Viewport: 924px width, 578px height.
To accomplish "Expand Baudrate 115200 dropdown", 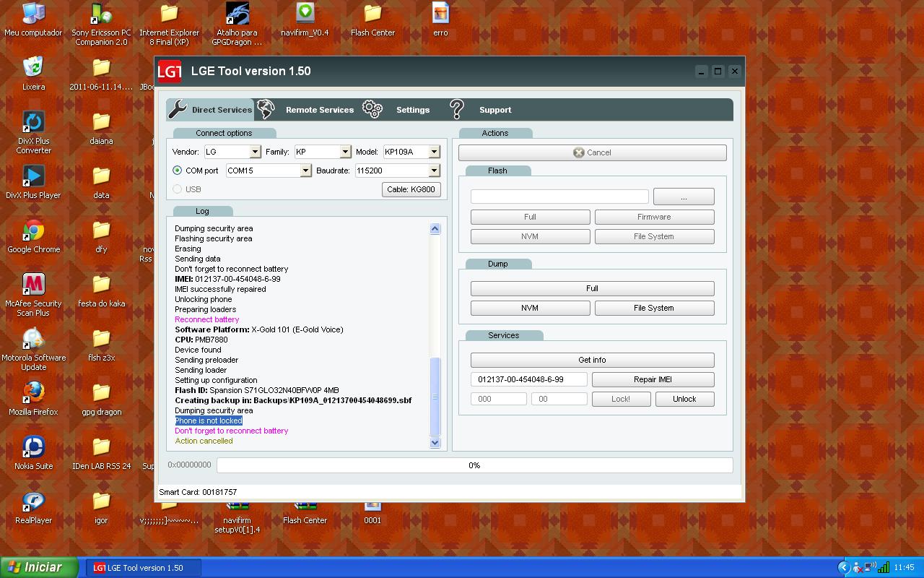I will tap(434, 171).
